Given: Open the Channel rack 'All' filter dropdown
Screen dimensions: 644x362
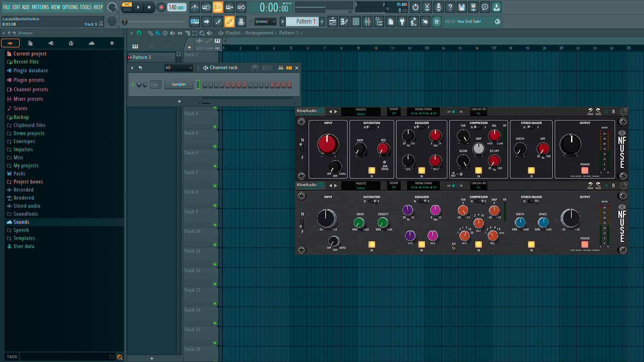Looking at the screenshot, I should click(179, 68).
